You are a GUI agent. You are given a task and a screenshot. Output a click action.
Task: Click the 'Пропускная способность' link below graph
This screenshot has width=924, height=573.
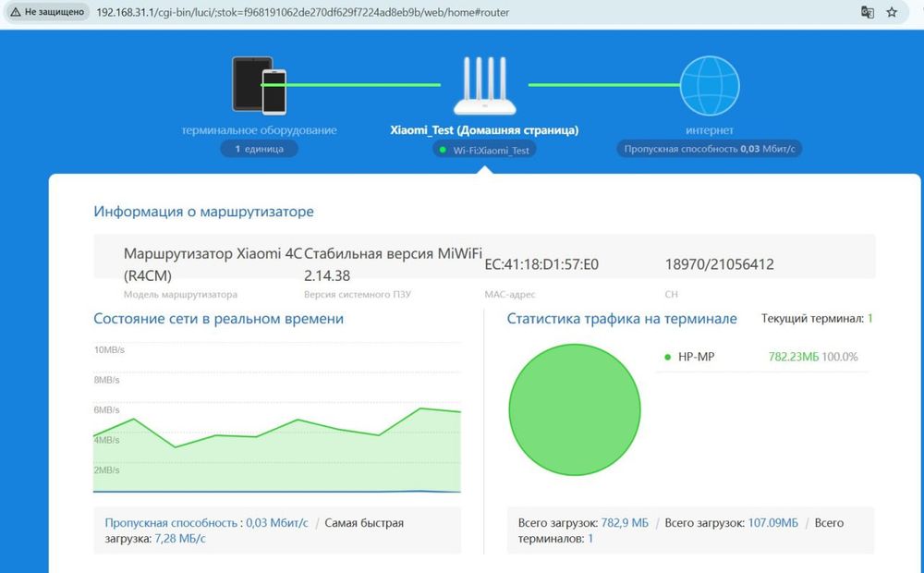click(x=171, y=523)
